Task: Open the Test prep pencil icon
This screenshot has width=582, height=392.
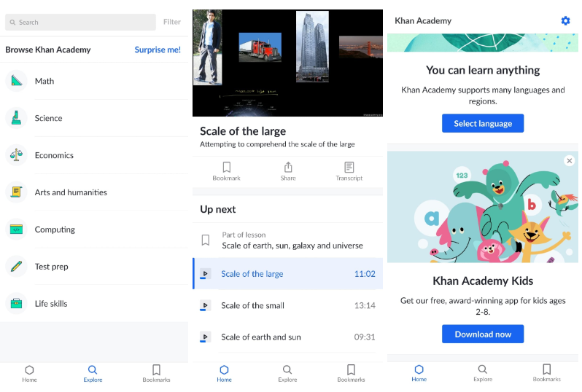Action: coord(16,266)
